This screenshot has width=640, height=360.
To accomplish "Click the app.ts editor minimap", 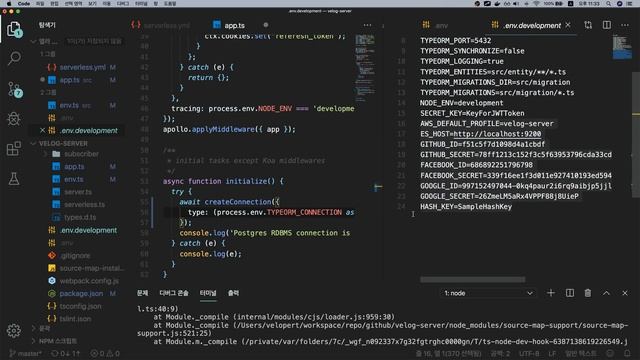I will pos(364,67).
